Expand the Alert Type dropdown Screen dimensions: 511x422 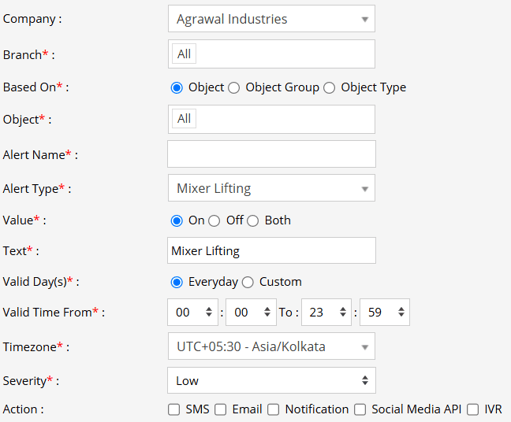[271, 188]
